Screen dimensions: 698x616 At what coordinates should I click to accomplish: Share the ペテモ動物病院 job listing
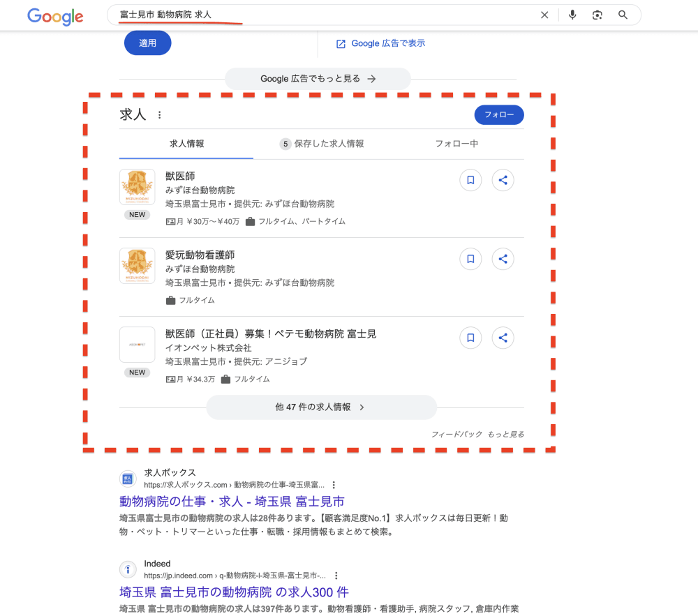(x=503, y=338)
